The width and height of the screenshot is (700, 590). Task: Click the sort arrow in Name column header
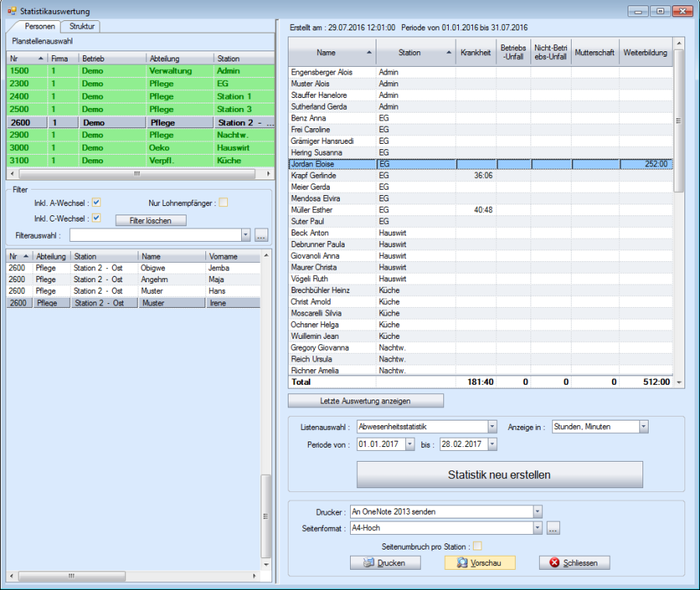[369, 53]
